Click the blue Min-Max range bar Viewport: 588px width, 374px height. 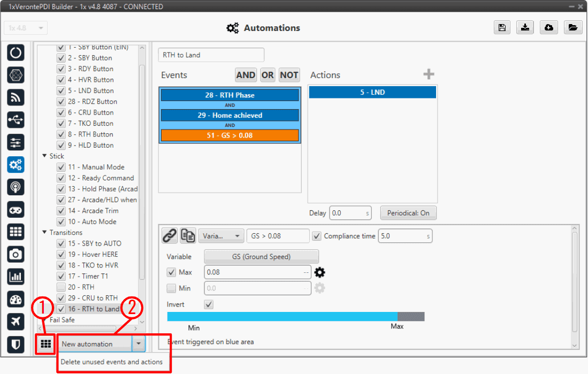[282, 317]
